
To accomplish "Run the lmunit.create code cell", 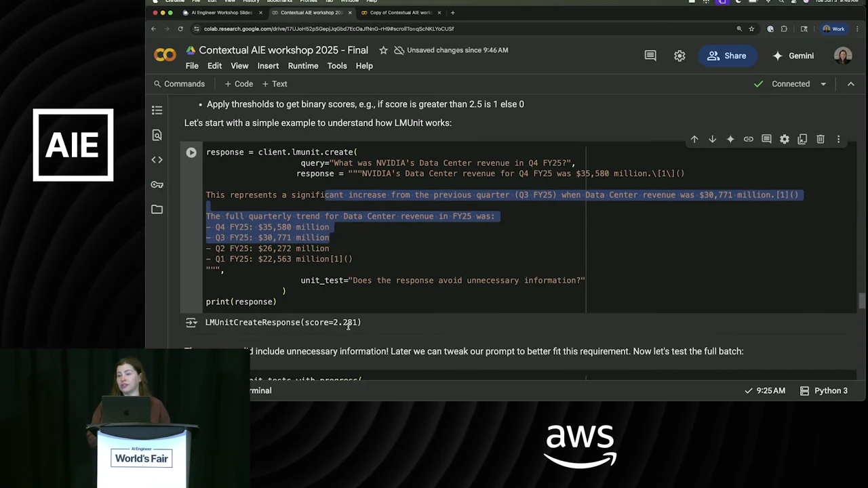I will point(191,152).
